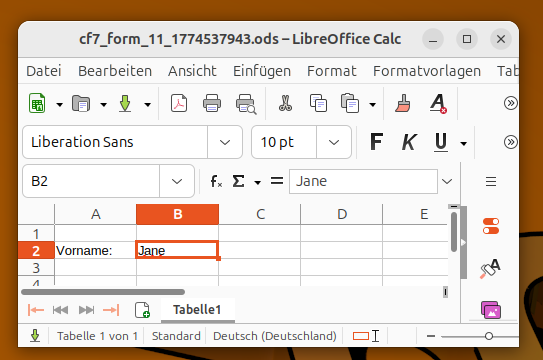Click the Name Box showing B2

tap(91, 181)
